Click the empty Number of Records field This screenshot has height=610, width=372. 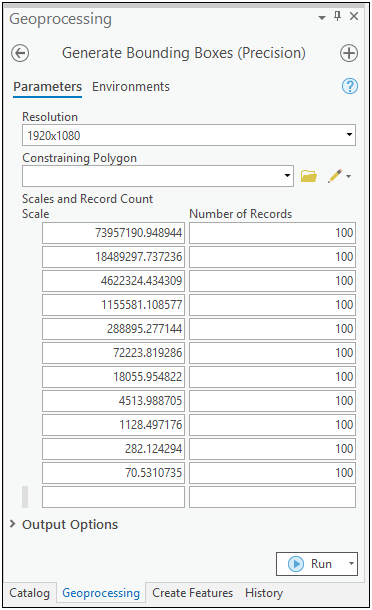click(x=272, y=497)
